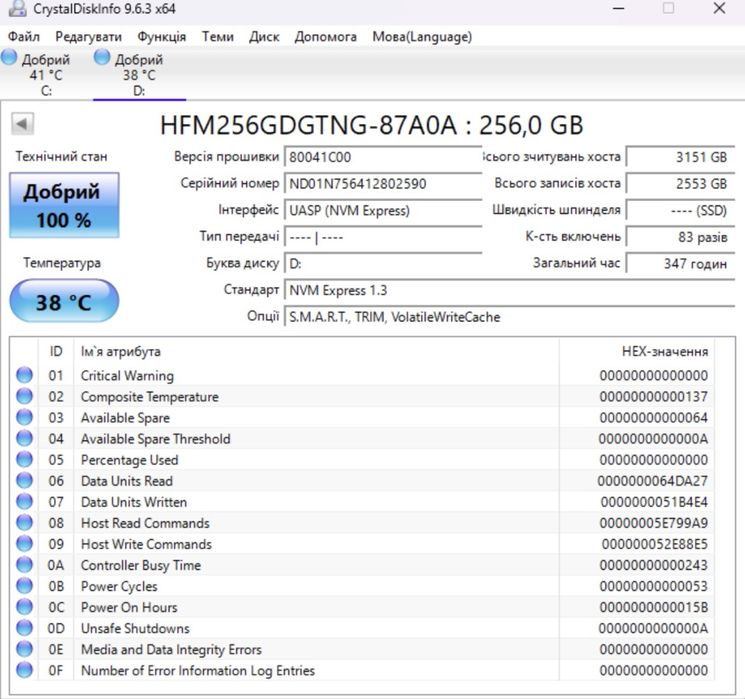Select the Host Read Commands attribute name
745x699 pixels.
pos(145,523)
